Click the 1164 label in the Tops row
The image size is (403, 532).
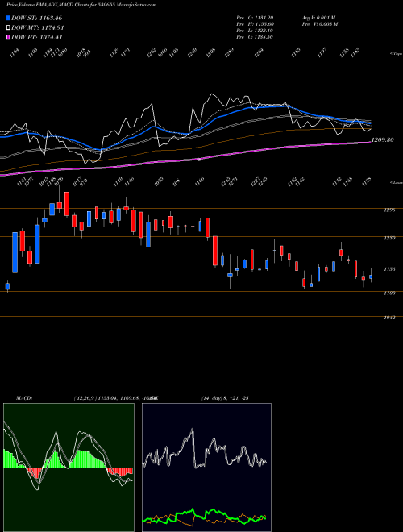tap(14, 52)
